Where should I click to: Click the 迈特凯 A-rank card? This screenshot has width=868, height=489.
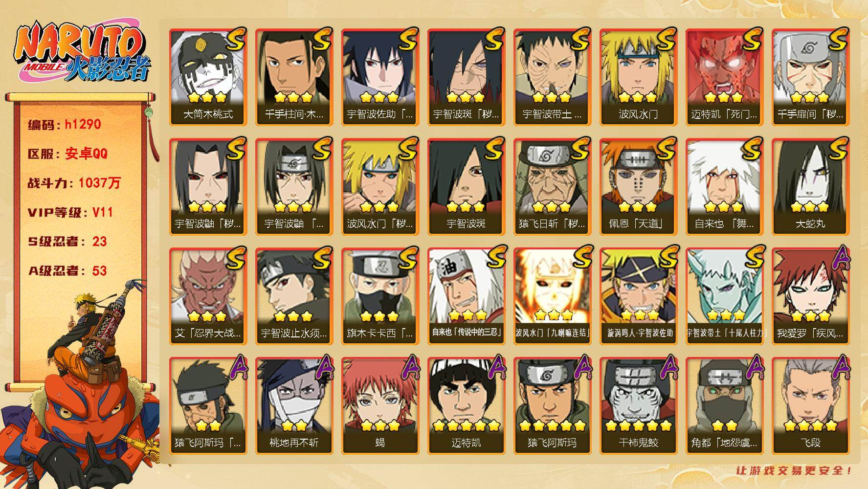pos(466,405)
